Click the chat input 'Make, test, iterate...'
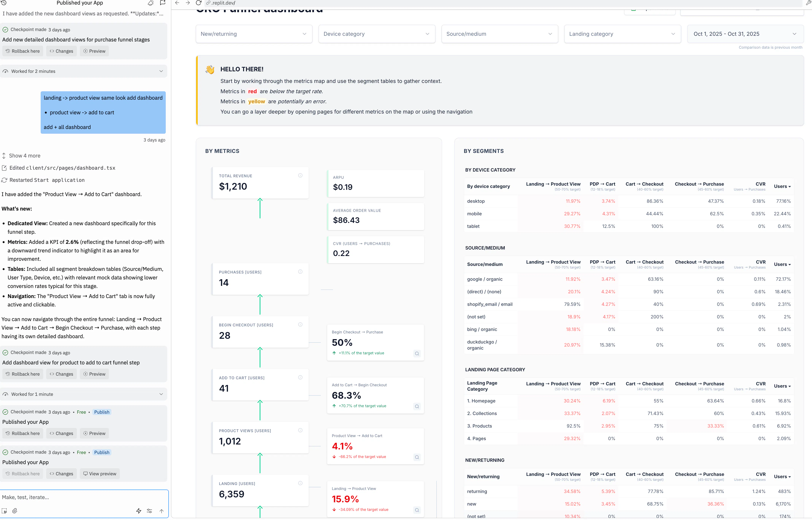This screenshot has width=812, height=520. tap(84, 497)
